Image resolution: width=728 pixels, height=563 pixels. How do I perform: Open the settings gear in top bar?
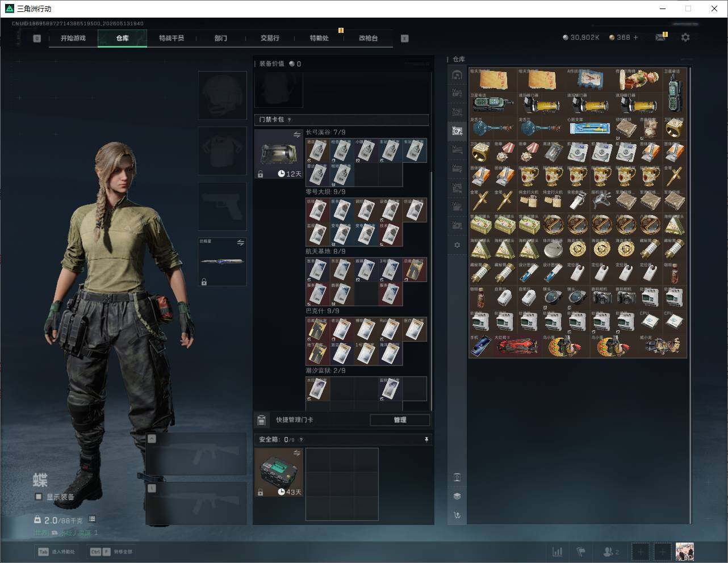pyautogui.click(x=685, y=37)
